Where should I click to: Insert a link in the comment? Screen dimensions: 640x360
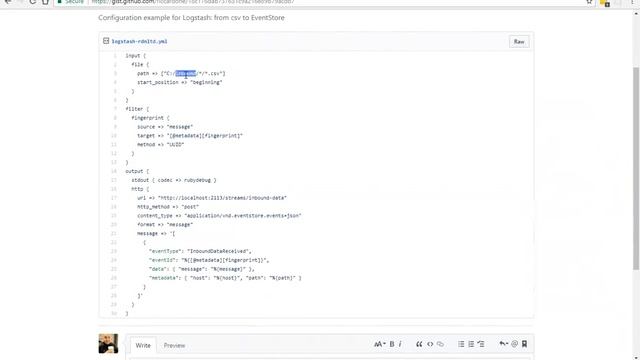(440, 344)
